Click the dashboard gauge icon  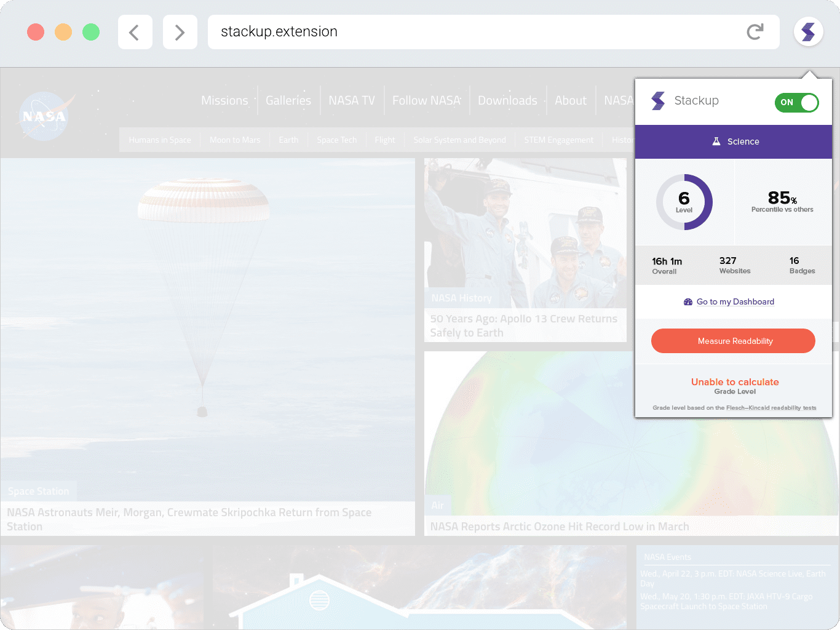[x=688, y=301]
